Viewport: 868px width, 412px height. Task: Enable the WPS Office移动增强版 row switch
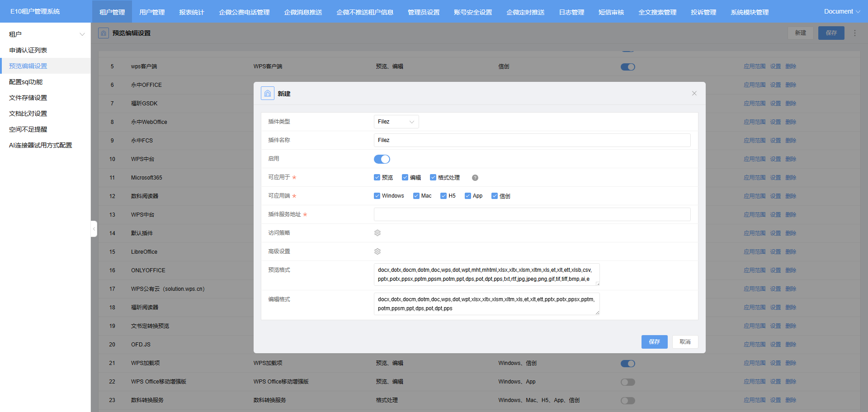point(628,382)
